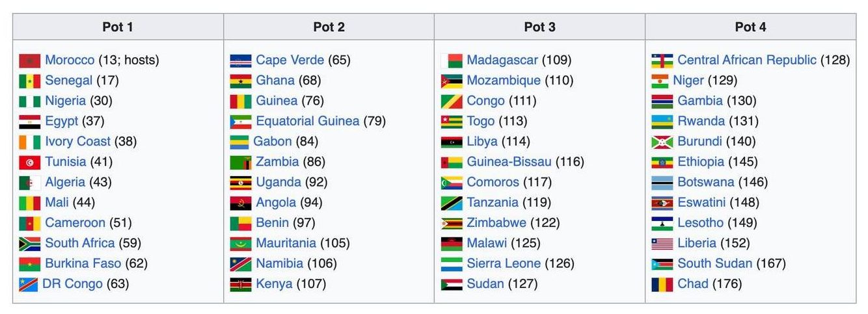Click the Kenya flag icon
Screen dimensions: 868x314
point(241,284)
